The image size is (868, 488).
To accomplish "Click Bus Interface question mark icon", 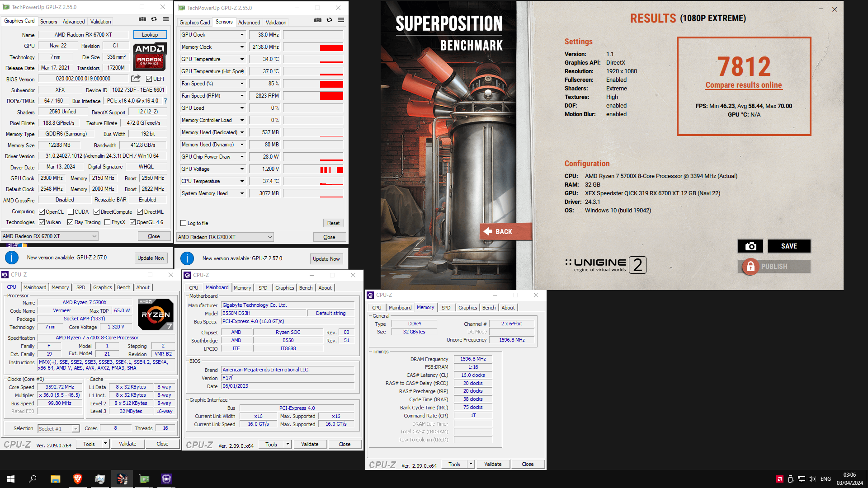I will tap(165, 101).
